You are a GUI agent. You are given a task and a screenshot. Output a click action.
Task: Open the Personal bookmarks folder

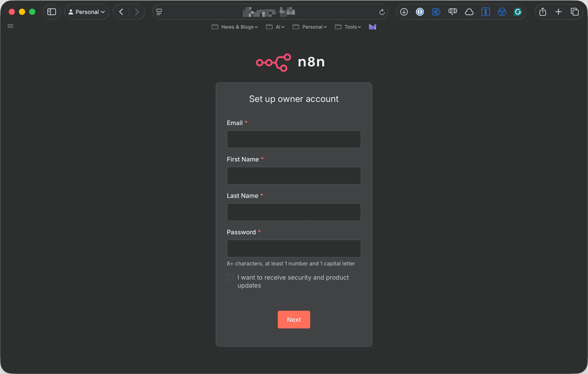pyautogui.click(x=310, y=27)
